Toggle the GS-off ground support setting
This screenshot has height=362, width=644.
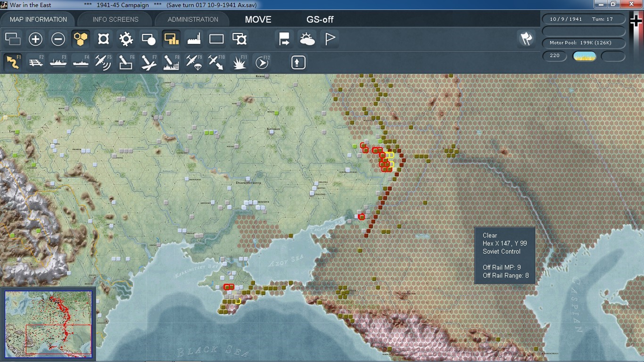[x=320, y=19]
